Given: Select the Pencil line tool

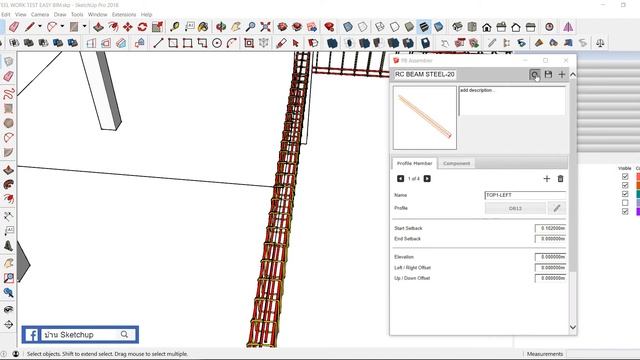Looking at the screenshot, I should (x=29, y=27).
